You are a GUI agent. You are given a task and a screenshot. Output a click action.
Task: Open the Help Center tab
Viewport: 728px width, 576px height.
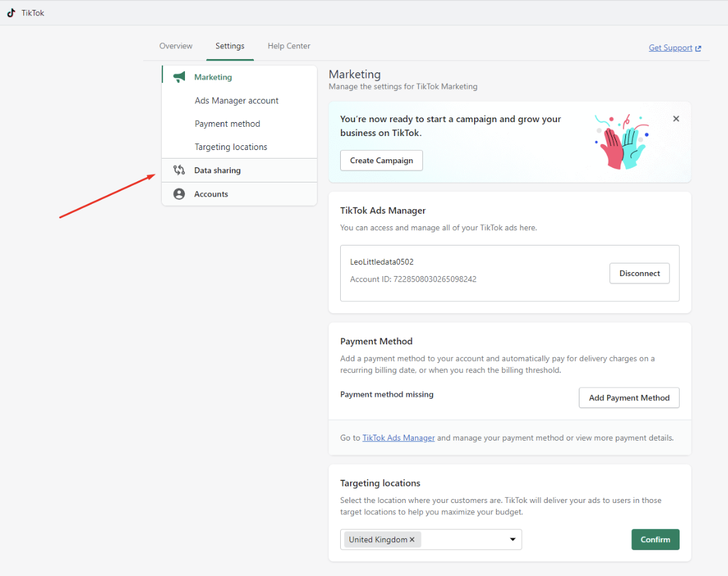(x=289, y=46)
